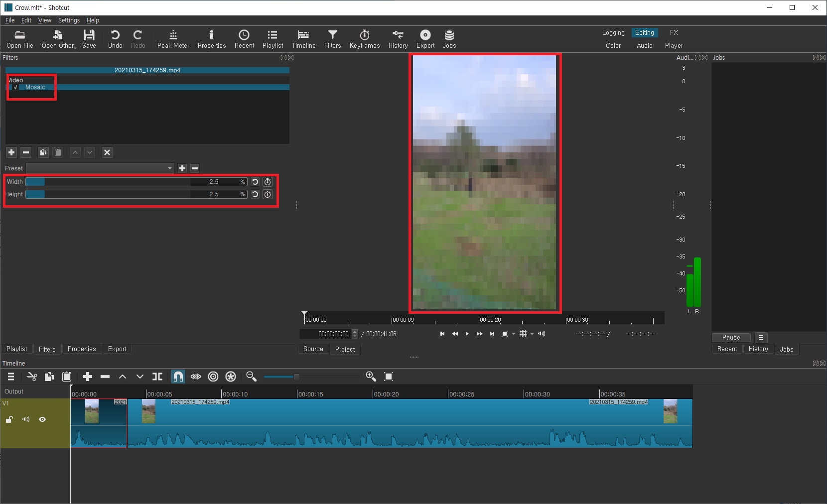
Task: Undo the last action
Action: [x=115, y=39]
